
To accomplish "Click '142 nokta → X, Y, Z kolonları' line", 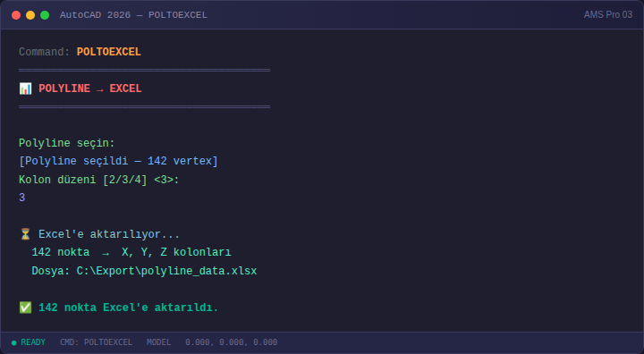I will (131, 252).
